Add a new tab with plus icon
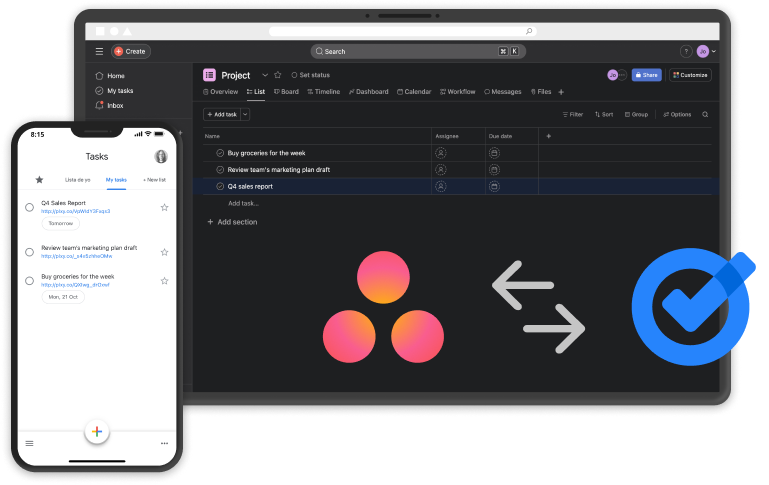This screenshot has width=769, height=485. tap(561, 92)
